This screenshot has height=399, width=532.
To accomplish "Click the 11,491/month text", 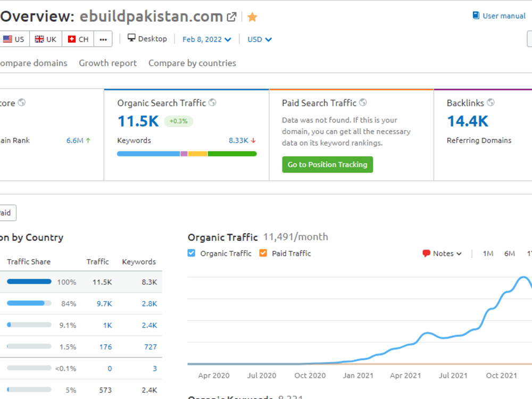I will [x=295, y=237].
